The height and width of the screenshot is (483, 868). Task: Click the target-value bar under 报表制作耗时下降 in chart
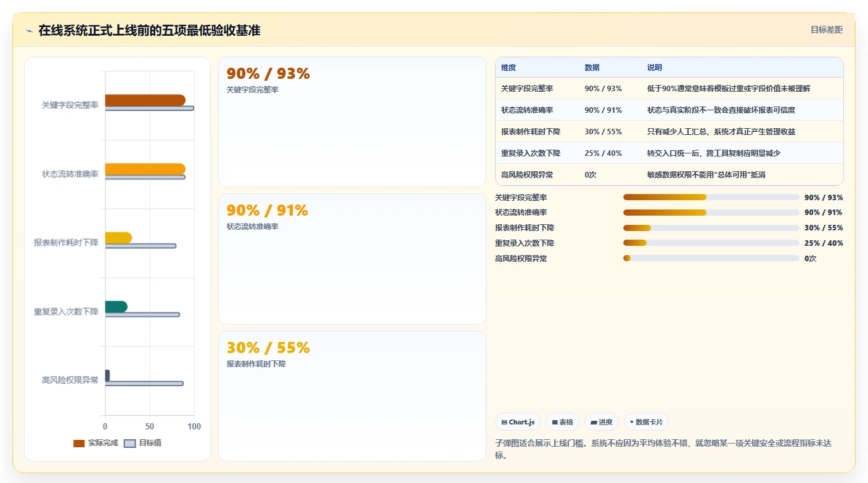141,246
